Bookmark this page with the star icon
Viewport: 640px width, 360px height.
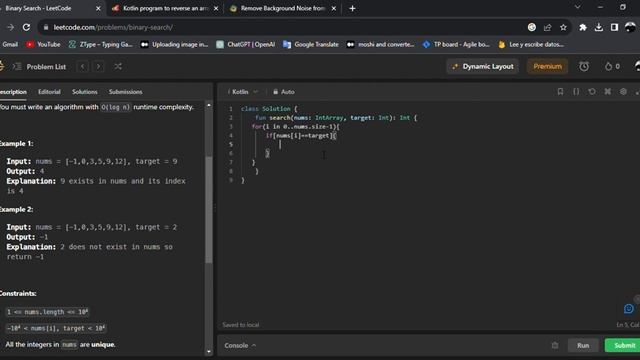point(563,27)
